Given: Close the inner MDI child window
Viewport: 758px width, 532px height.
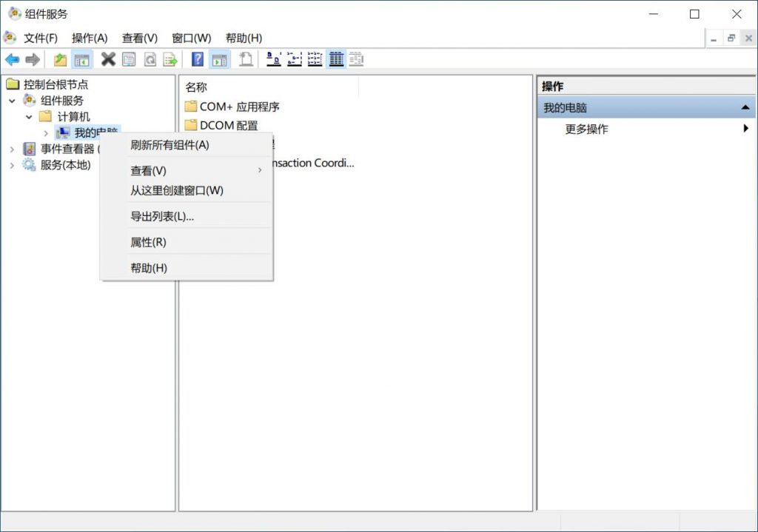Looking at the screenshot, I should coord(748,38).
